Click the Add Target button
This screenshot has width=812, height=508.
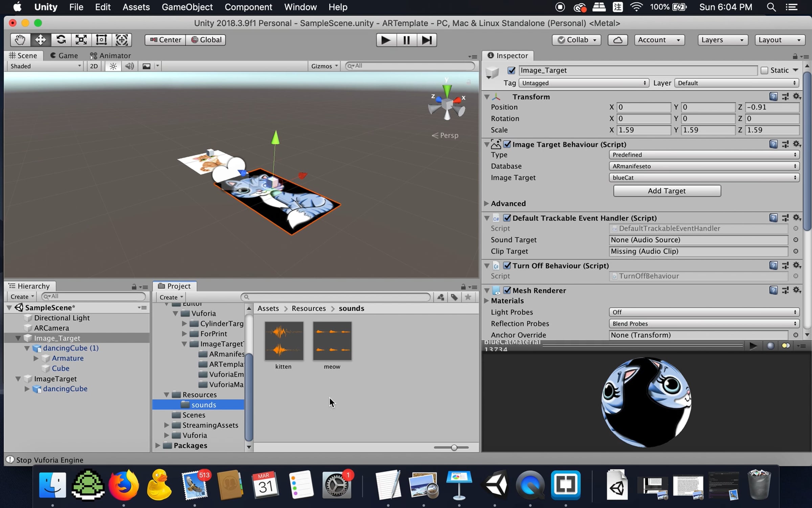[x=667, y=191]
